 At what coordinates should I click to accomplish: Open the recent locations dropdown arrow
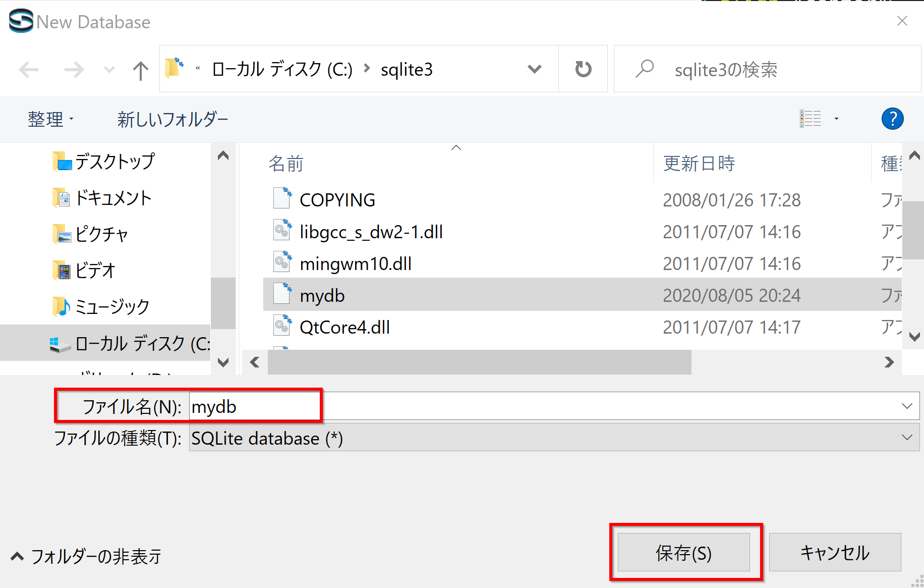pos(109,70)
